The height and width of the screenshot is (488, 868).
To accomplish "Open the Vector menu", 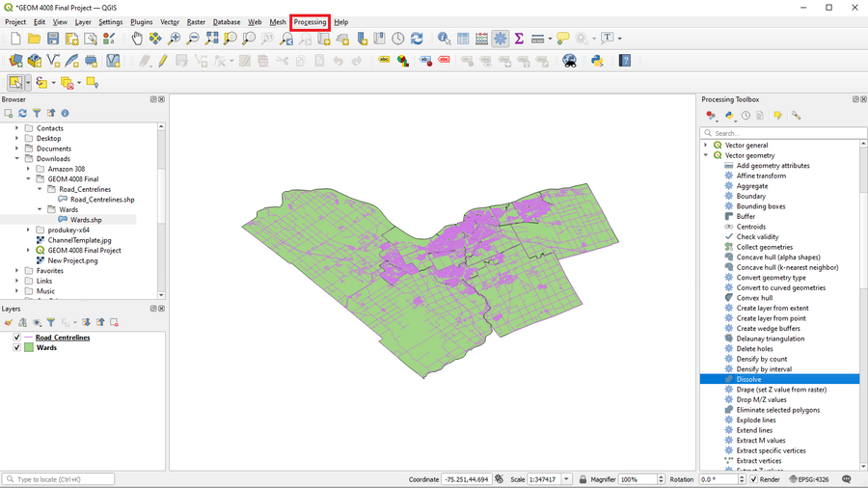I will [170, 21].
